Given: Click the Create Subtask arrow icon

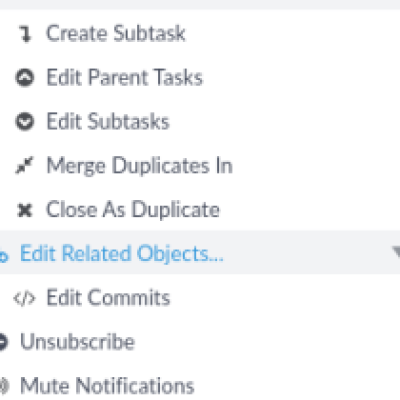Looking at the screenshot, I should [25, 34].
